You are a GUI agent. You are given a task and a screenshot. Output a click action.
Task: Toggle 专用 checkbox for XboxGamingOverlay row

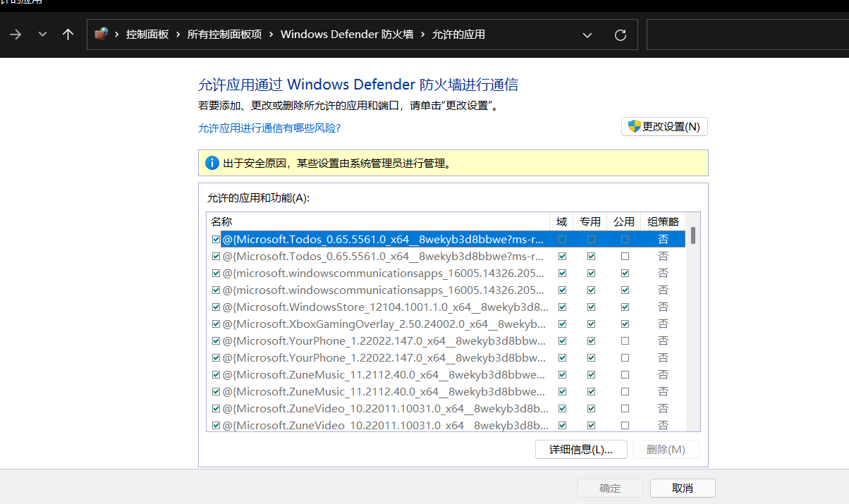[591, 324]
